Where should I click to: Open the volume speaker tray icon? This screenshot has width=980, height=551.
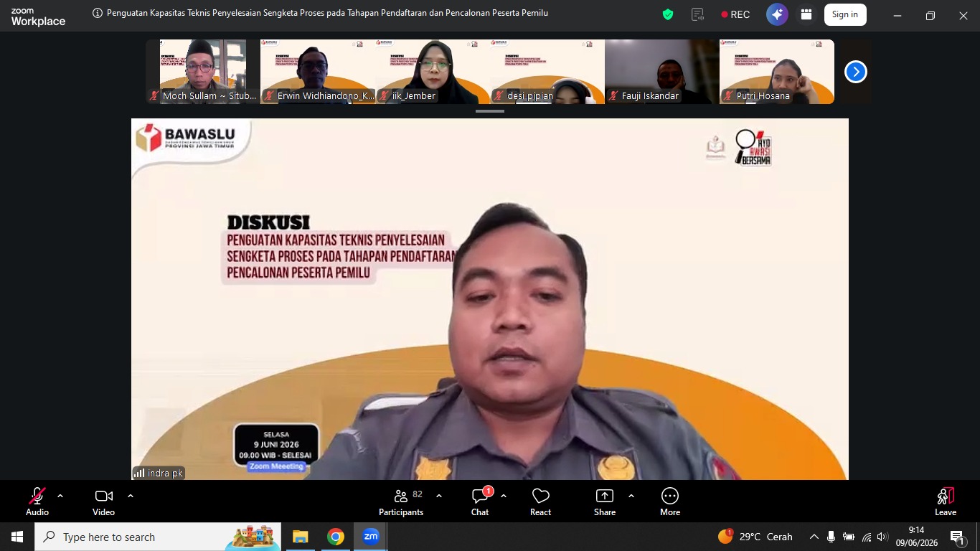[882, 537]
